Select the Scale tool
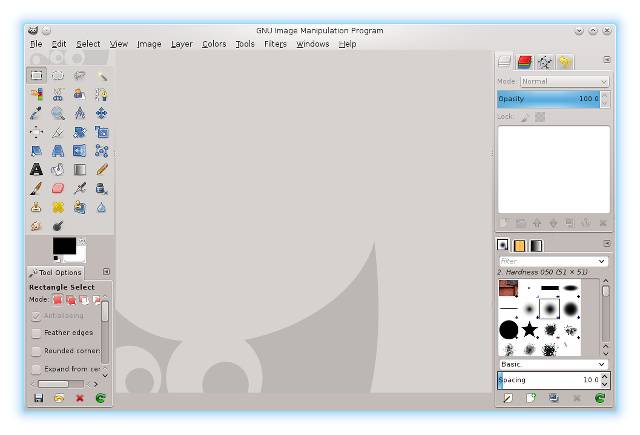This screenshot has height=435, width=640. pyautogui.click(x=102, y=132)
